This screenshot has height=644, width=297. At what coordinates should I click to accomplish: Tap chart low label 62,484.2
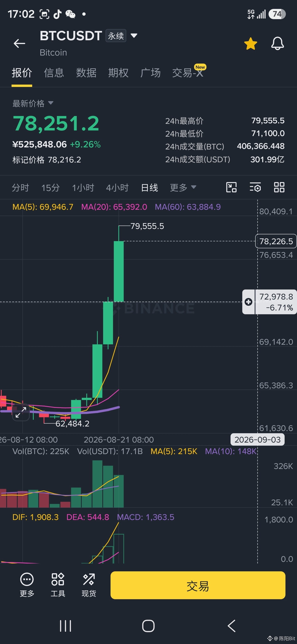coord(72,424)
